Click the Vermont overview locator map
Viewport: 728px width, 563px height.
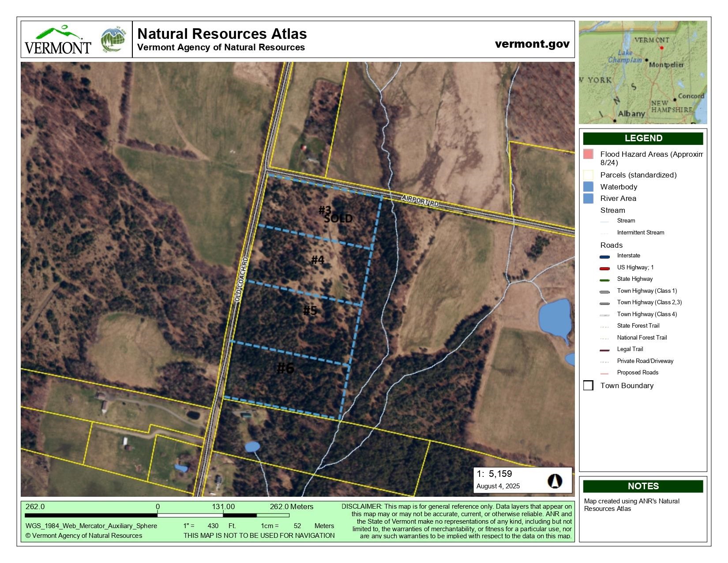pyautogui.click(x=642, y=72)
